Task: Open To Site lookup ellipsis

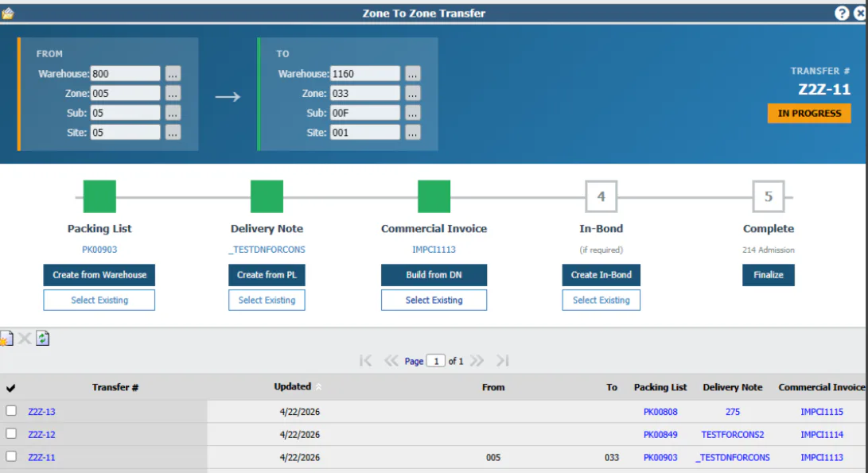Action: pos(412,133)
